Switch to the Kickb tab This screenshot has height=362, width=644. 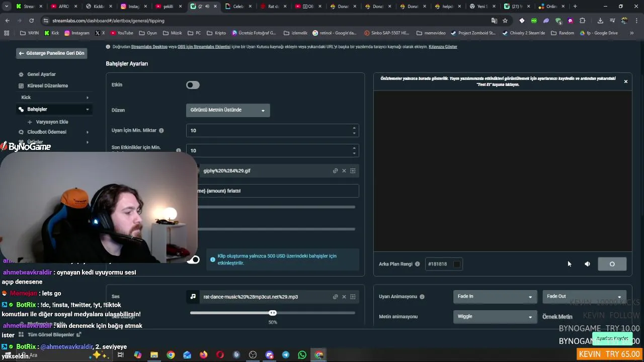point(99,7)
